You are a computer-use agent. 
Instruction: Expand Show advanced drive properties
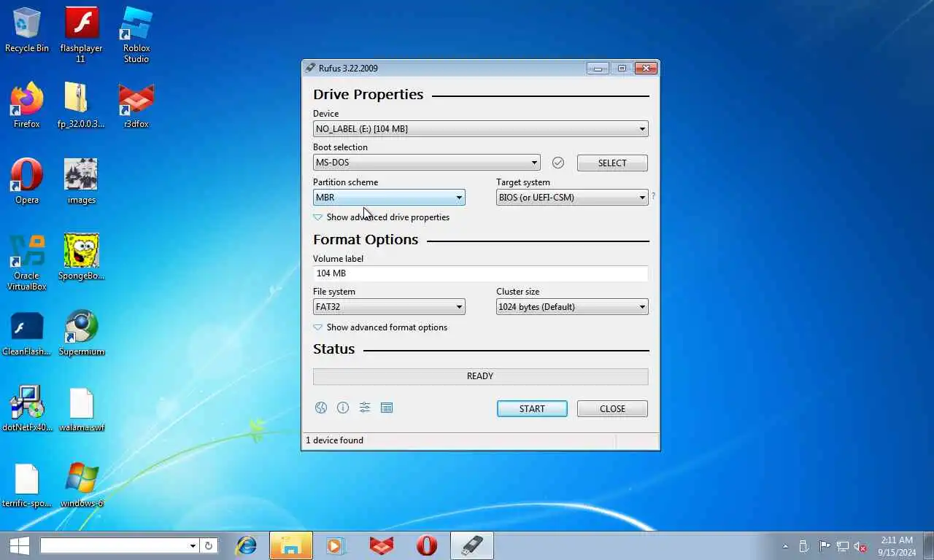click(382, 217)
